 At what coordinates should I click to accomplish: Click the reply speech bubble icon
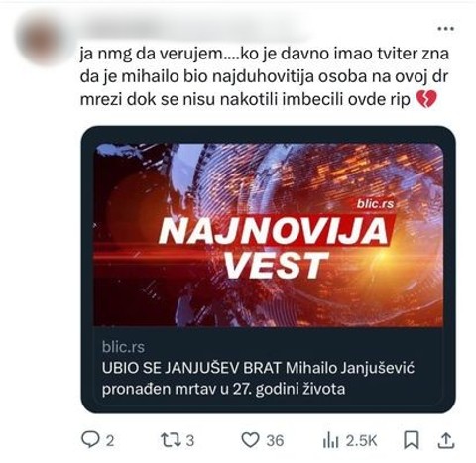[x=90, y=440]
